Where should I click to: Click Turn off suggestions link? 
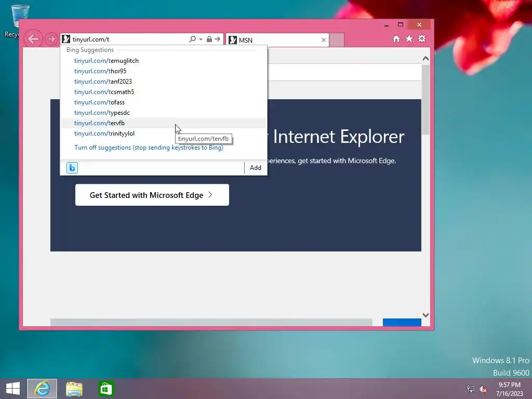149,148
